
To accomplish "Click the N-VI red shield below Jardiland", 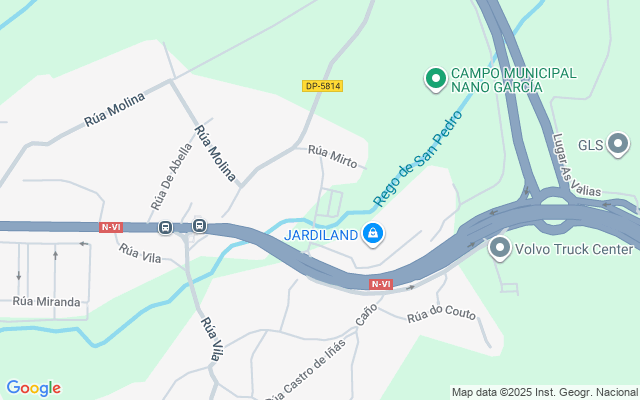I will click(x=380, y=284).
